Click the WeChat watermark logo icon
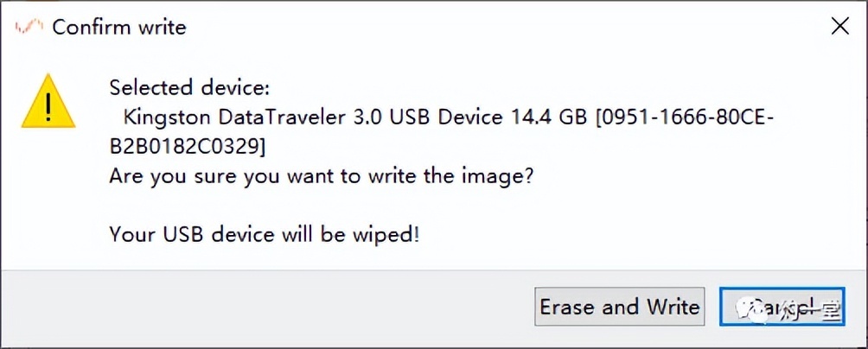868x349 pixels. 746,308
